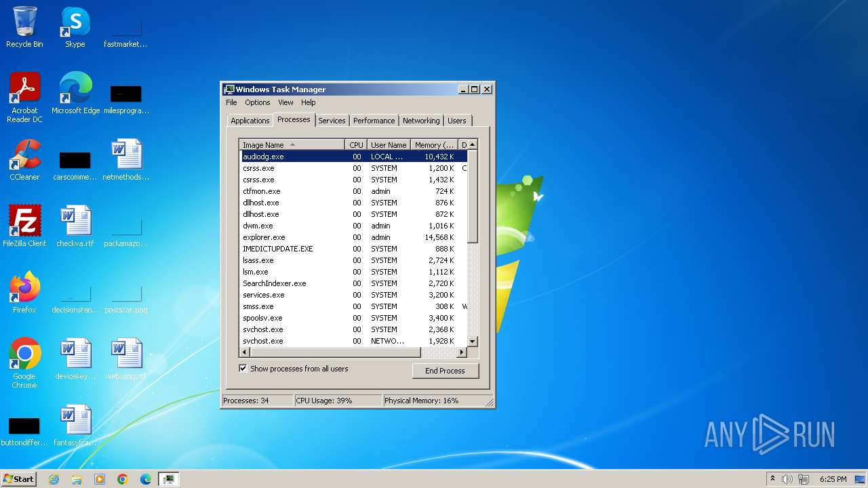The width and height of the screenshot is (868, 488).
Task: Open the View menu
Action: coord(285,102)
